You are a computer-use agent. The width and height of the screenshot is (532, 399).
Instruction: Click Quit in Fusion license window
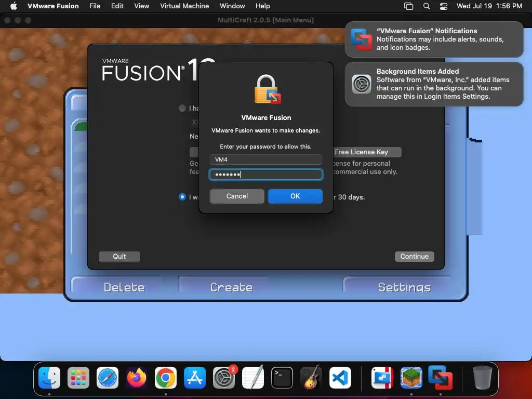click(119, 257)
